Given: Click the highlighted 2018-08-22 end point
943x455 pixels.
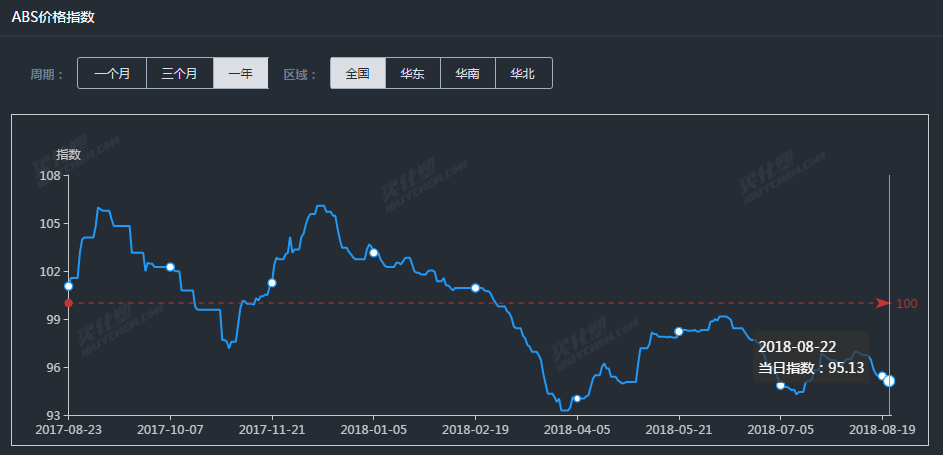Looking at the screenshot, I should 889,380.
